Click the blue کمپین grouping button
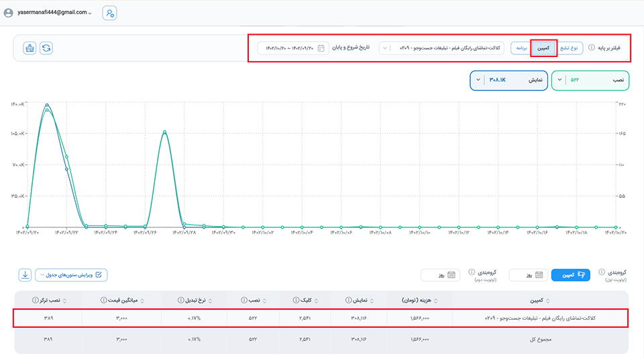644x358 pixels. [x=572, y=275]
